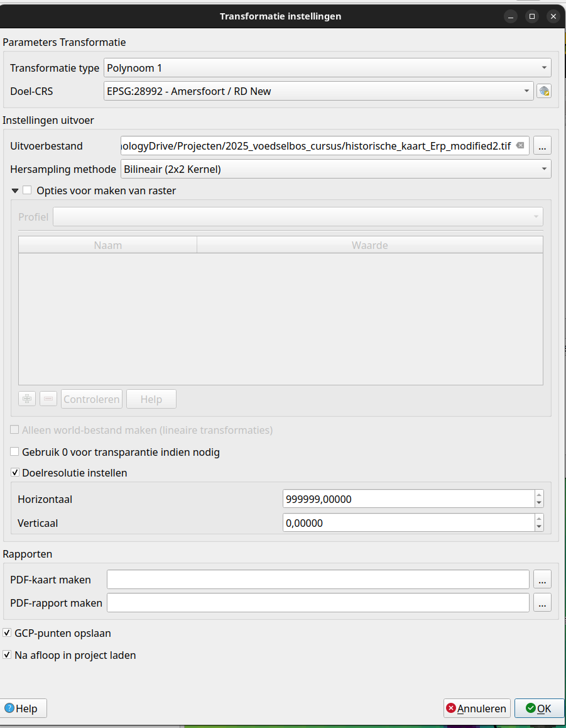Browse for output file using the ... button
Image resolution: width=566 pixels, height=728 pixels.
point(543,146)
